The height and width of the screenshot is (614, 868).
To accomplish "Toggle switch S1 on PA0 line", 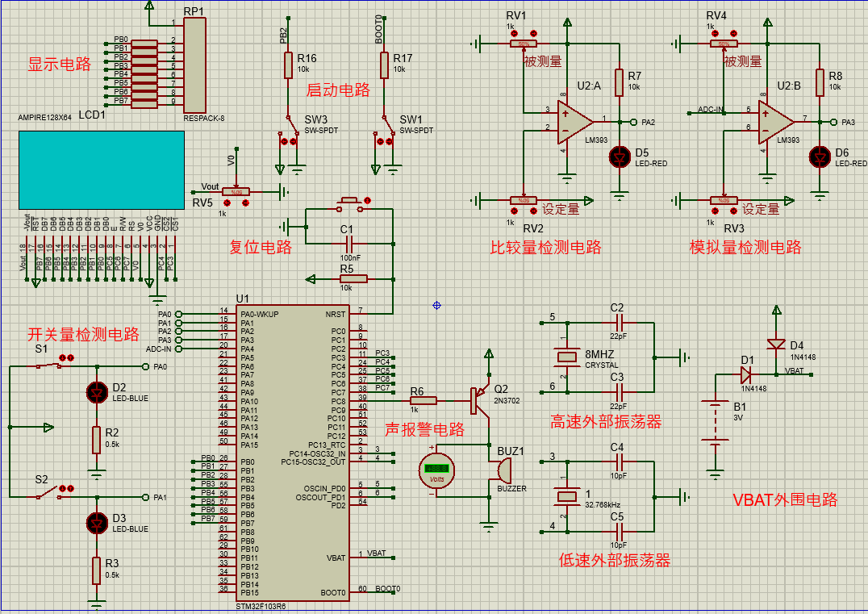I will pos(49,365).
